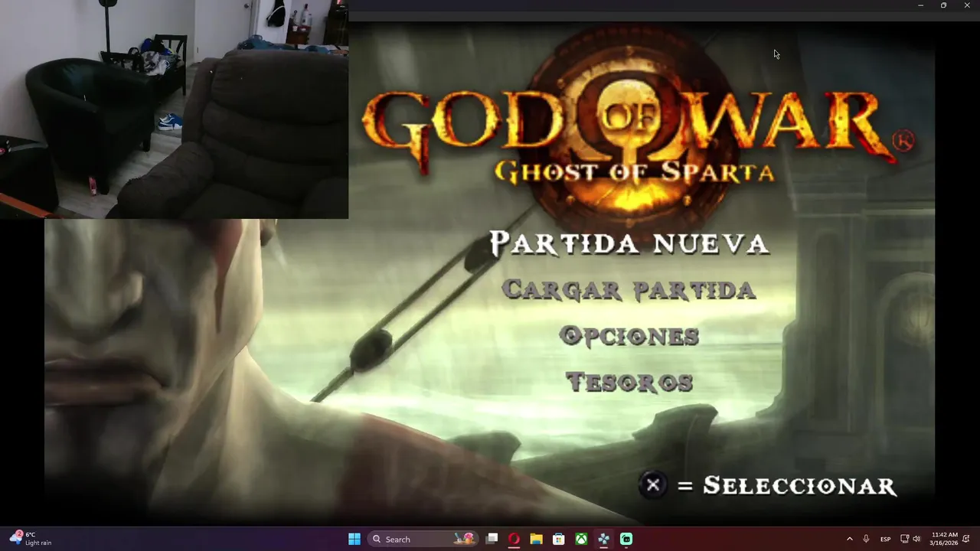Viewport: 980px width, 551px height.
Task: Expand hidden system tray icons chevron
Action: [849, 539]
